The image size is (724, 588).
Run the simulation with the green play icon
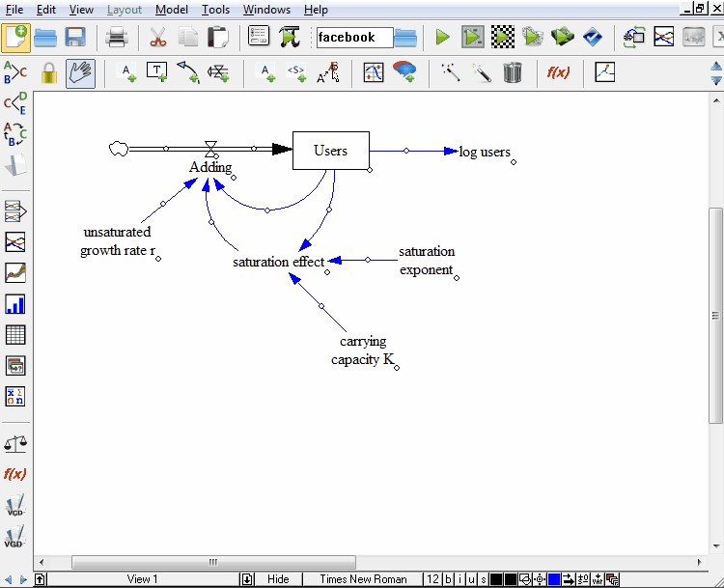point(443,37)
